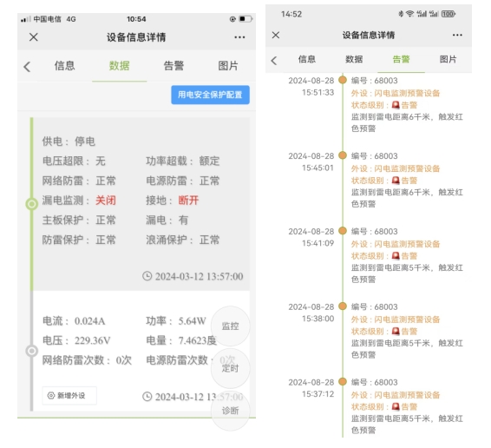Open 告警 tab on left screen
Screen dimensions: 491x448
173,66
